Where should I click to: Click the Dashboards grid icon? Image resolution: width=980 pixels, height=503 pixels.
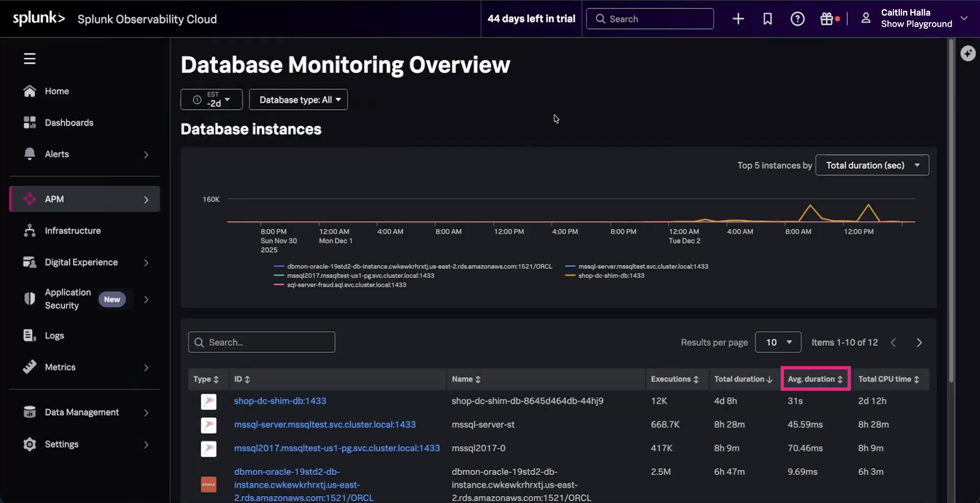[30, 123]
